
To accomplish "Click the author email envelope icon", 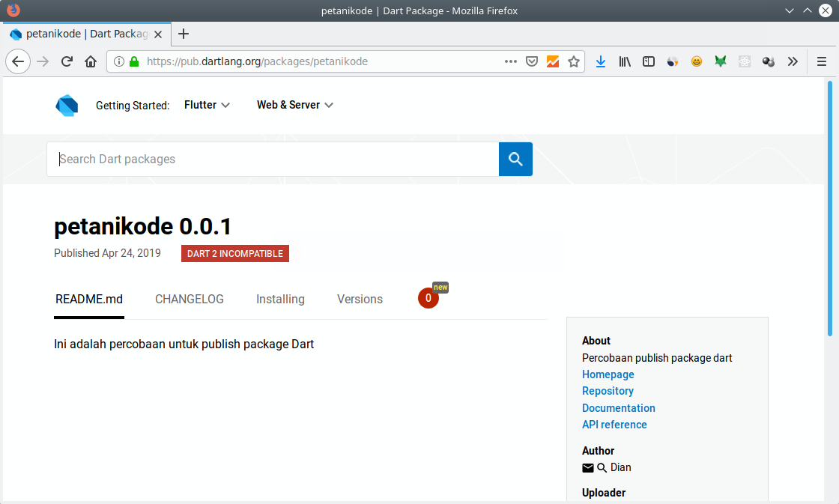I will point(588,467).
